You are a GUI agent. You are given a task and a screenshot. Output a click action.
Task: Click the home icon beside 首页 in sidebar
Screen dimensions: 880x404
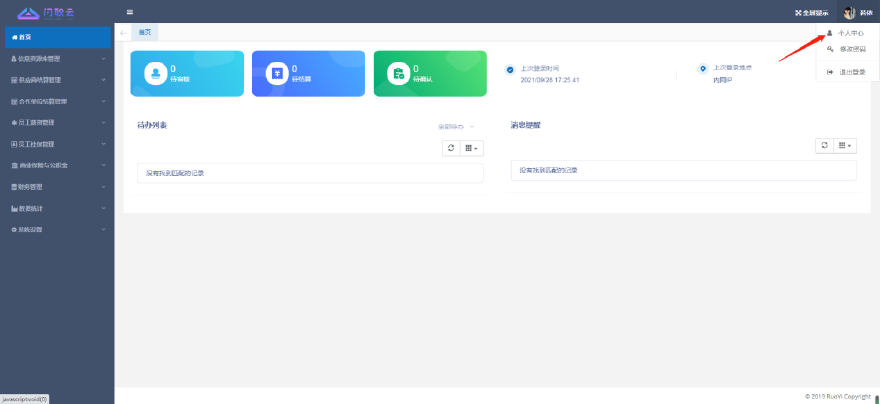coord(15,37)
